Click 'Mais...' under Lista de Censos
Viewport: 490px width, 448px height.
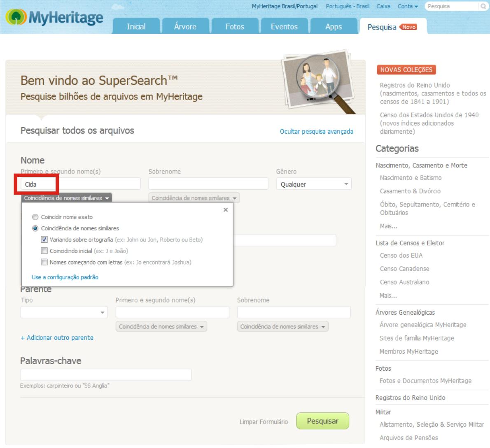pyautogui.click(x=388, y=295)
